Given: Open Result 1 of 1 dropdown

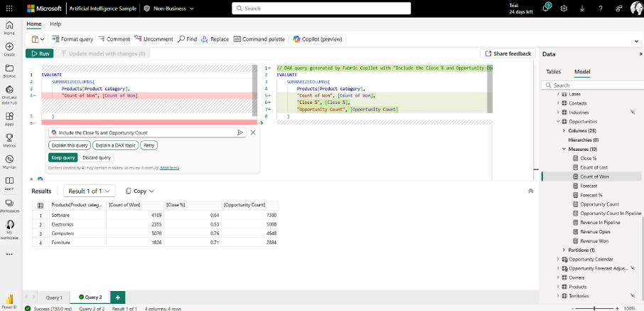Looking at the screenshot, I should click(90, 191).
